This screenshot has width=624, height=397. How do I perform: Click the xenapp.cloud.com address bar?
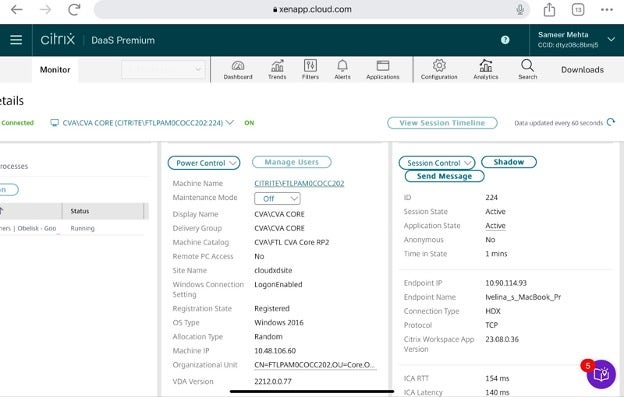tap(312, 10)
